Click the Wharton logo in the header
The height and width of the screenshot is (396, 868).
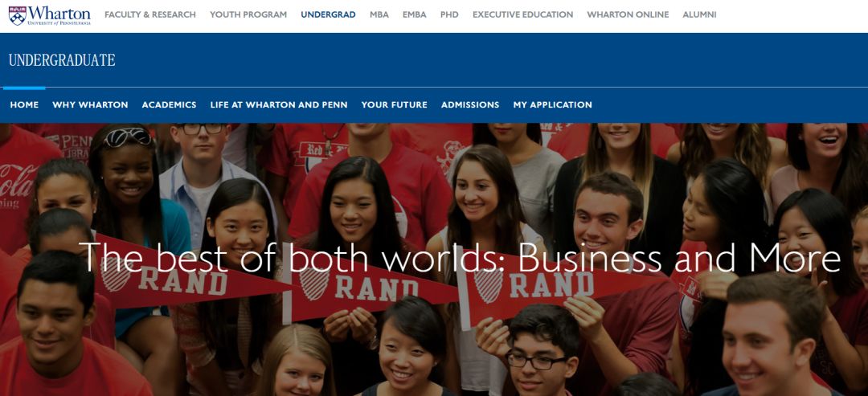(49, 15)
